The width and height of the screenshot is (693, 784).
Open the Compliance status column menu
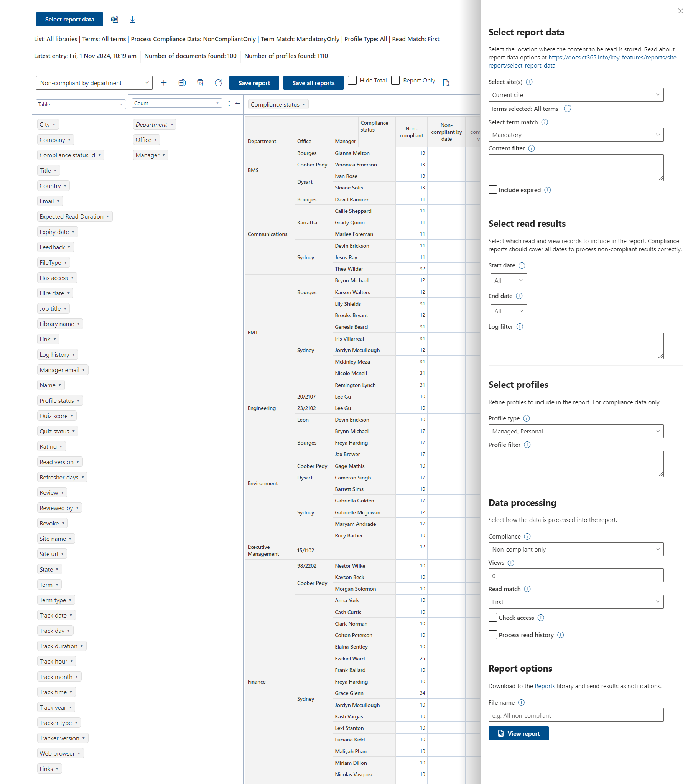[278, 105]
